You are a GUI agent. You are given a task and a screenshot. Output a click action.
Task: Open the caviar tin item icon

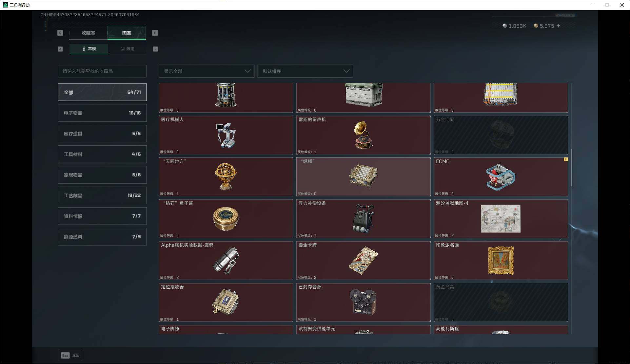pos(226,219)
